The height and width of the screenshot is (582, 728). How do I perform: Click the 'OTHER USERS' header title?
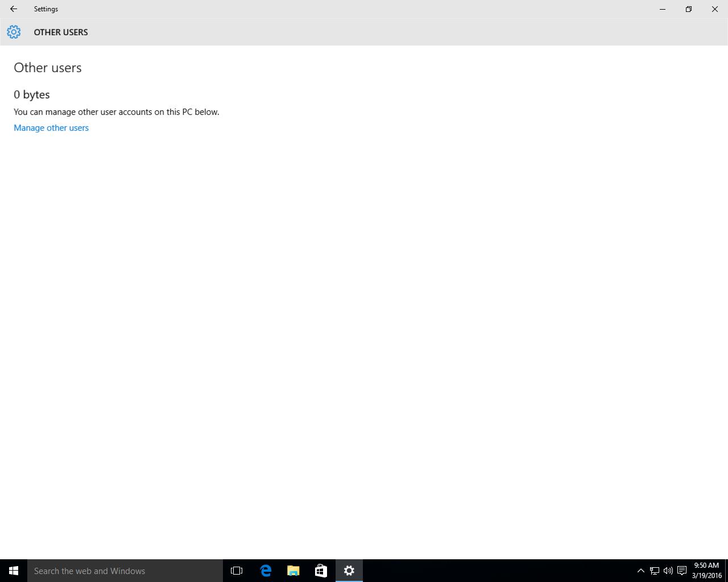point(61,32)
